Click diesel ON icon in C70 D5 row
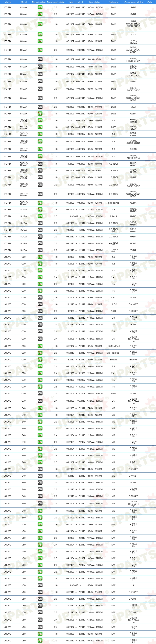This screenshot has height=644, width=156. click(40, 401)
